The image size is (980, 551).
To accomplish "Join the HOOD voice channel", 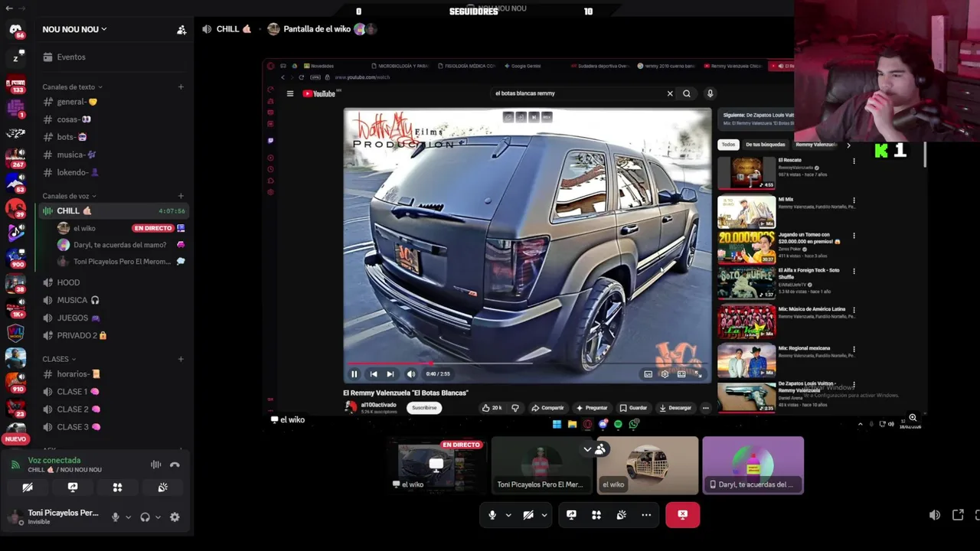I will (x=113, y=282).
